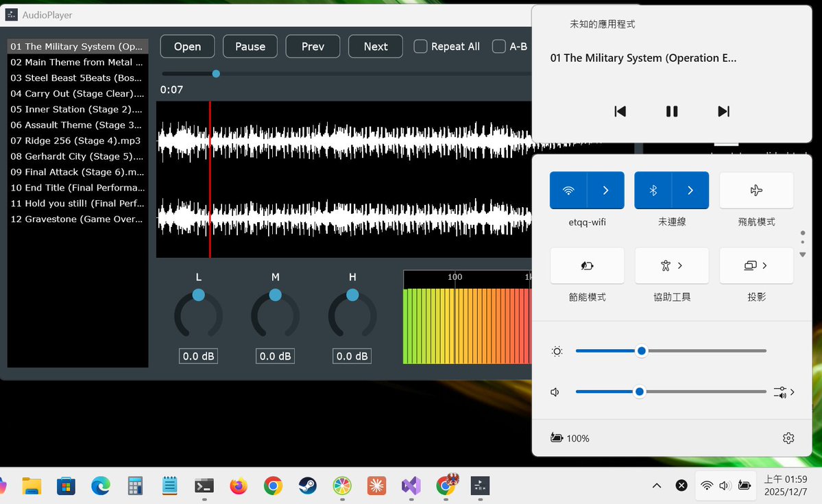Click the red playhead in the waveform
822x504 pixels.
click(210, 180)
